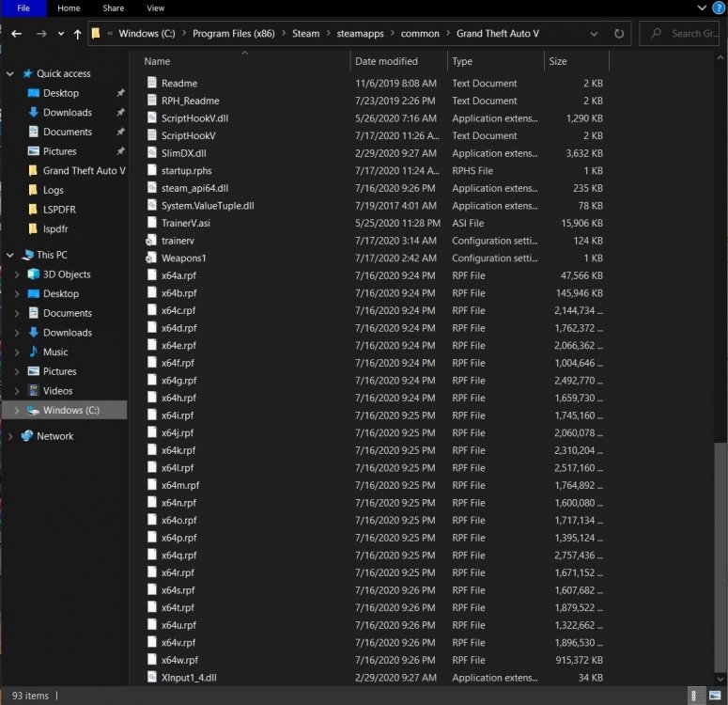Click the Back navigation arrow

pos(16,34)
